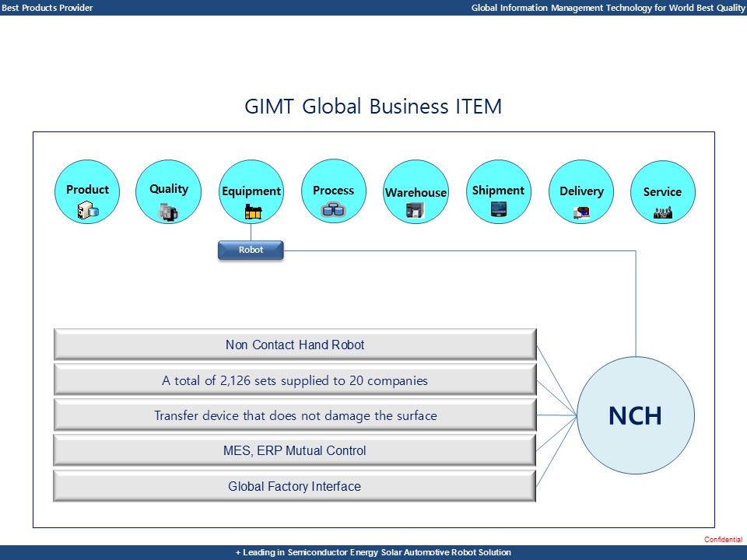Screen dimensions: 747x560
Task: Select the Quality circle icon
Action: pyautogui.click(x=168, y=191)
